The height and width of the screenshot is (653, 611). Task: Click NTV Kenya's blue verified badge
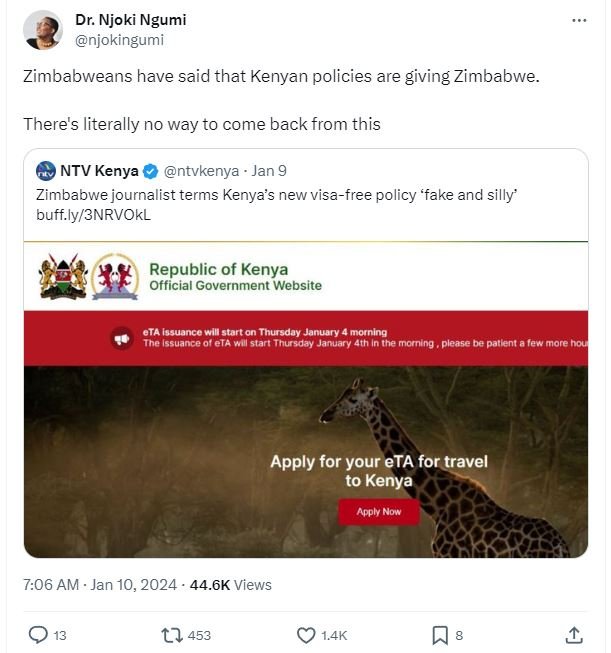point(150,169)
